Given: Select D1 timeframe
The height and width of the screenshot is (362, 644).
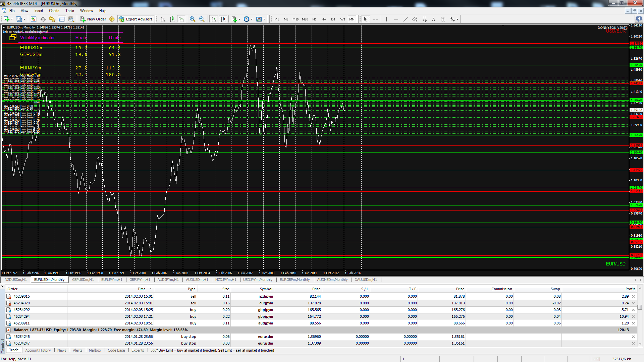Looking at the screenshot, I should click(x=333, y=19).
